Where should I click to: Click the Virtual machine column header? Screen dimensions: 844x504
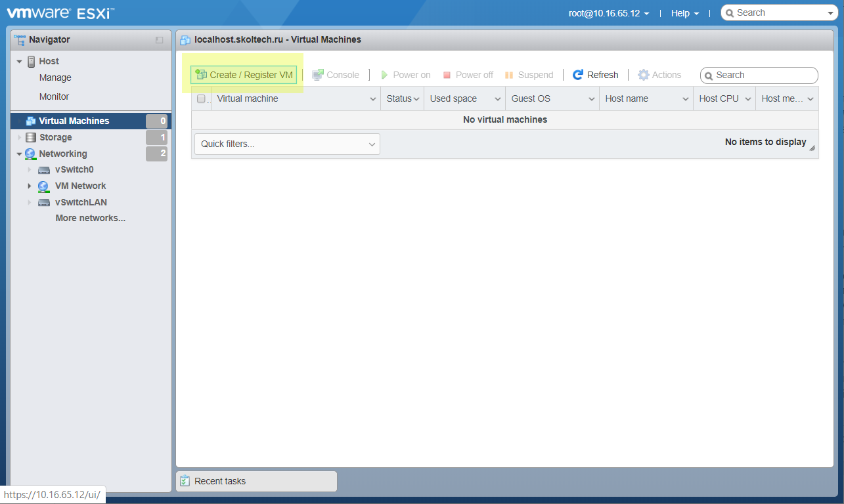(x=296, y=99)
